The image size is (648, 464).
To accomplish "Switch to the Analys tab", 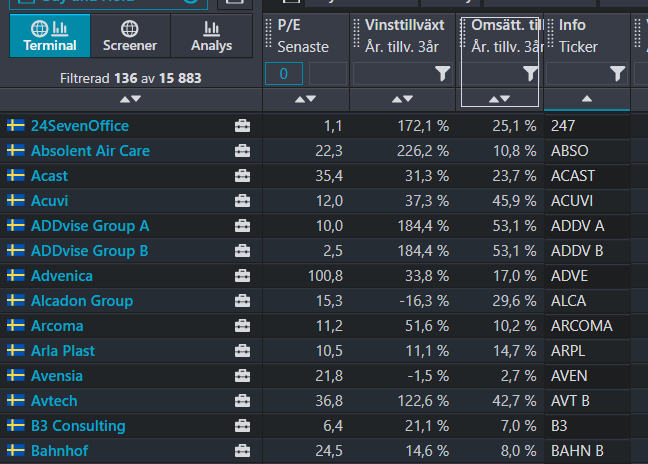I will pos(211,36).
